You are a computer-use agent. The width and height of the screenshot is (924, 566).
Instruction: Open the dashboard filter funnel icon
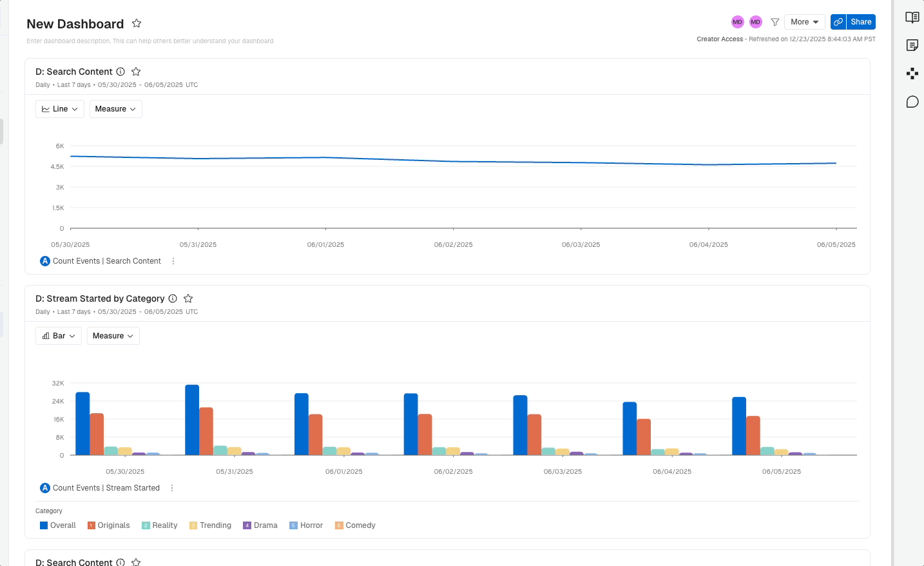coord(775,22)
